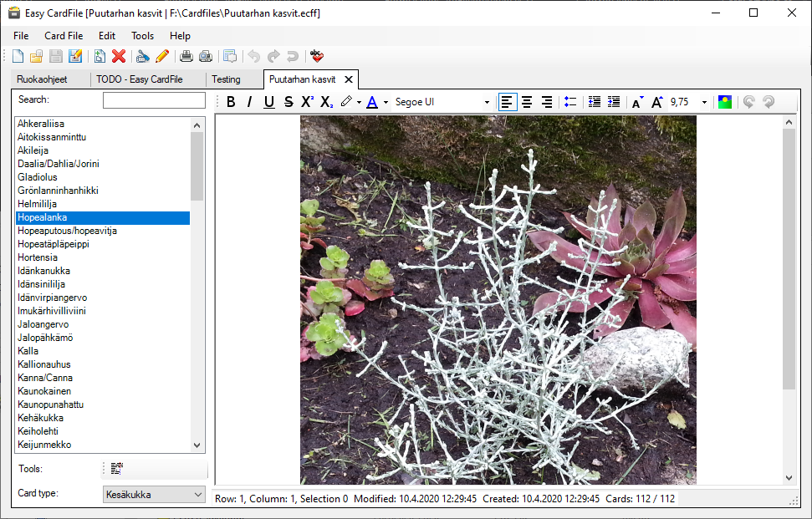Viewport: 812px width, 519px height.
Task: Print using the printer icon
Action: [186, 56]
